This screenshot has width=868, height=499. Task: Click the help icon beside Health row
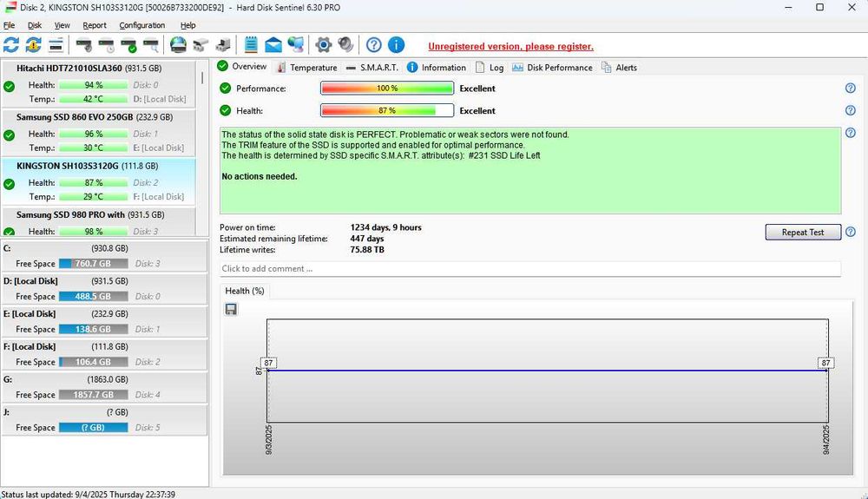click(x=851, y=110)
